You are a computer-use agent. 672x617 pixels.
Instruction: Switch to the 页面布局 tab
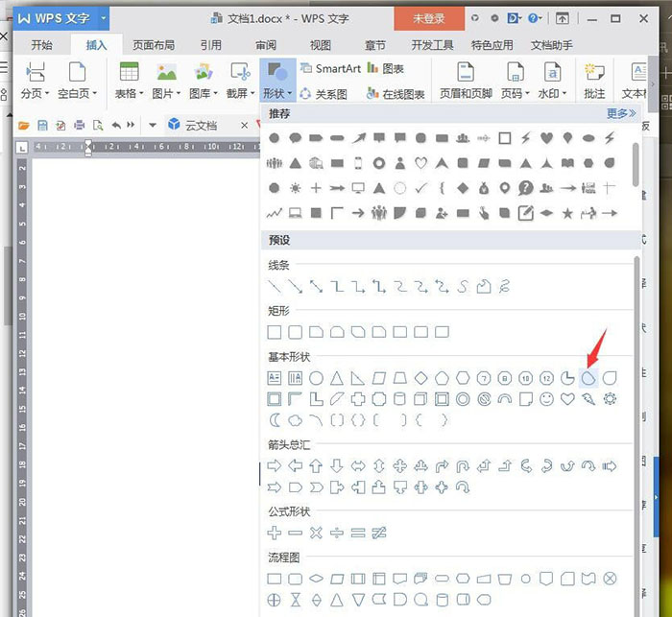154,45
